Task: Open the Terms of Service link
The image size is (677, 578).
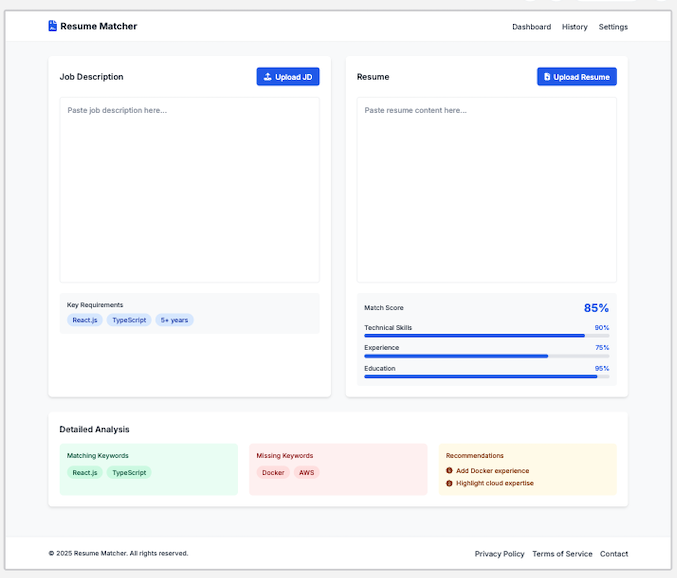Action: (x=562, y=554)
